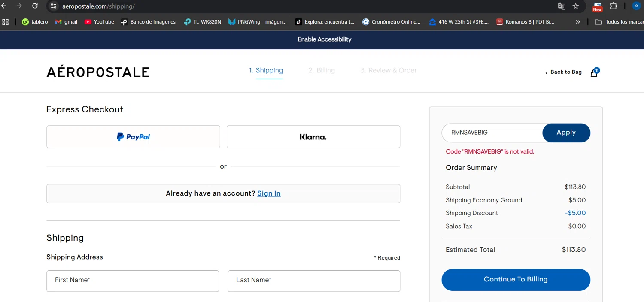Click the red New extension icon
Image resolution: width=644 pixels, height=302 pixels.
click(x=597, y=7)
